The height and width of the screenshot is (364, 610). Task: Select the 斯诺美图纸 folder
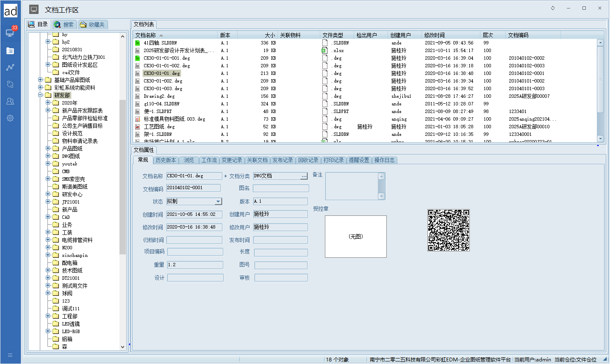[x=75, y=187]
